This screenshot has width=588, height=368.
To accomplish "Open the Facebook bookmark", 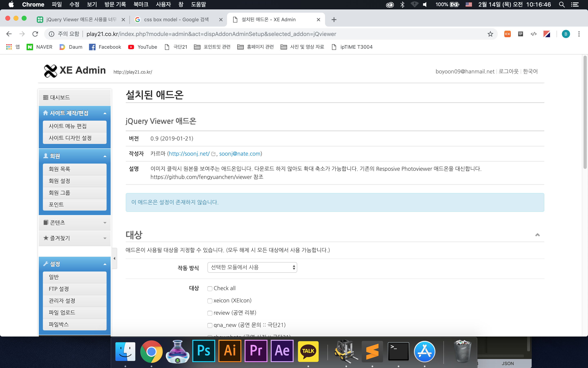I will coord(105,47).
